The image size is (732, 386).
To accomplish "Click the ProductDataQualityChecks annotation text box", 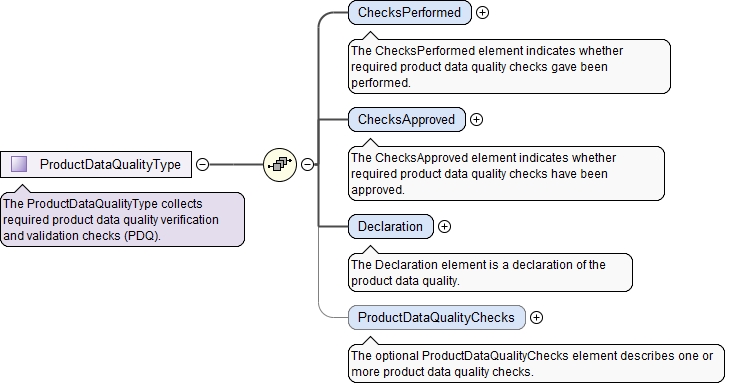I will tap(536, 364).
